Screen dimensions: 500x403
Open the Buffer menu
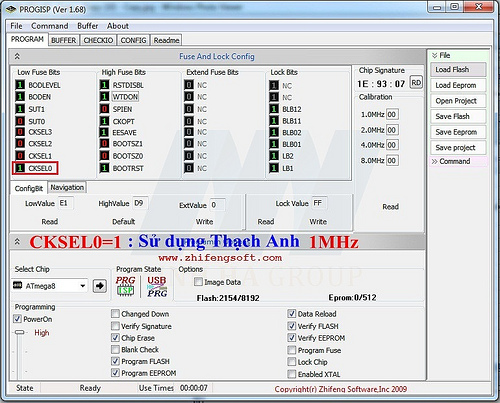click(x=87, y=26)
